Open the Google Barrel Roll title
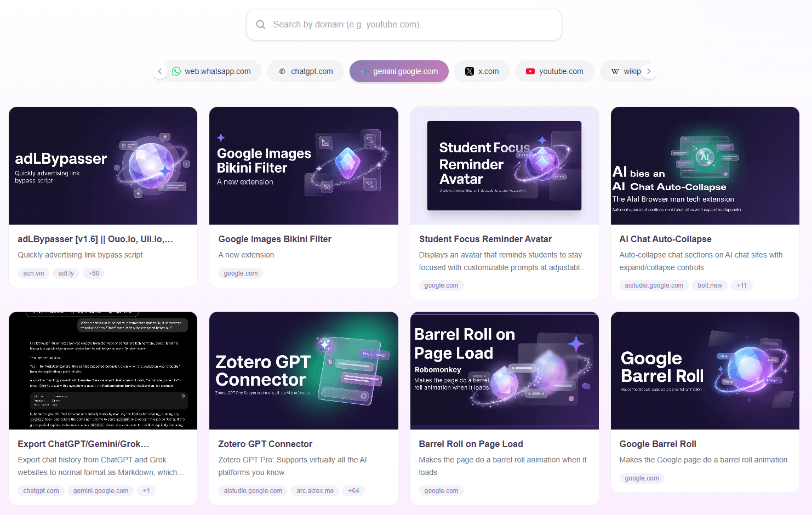 657,444
